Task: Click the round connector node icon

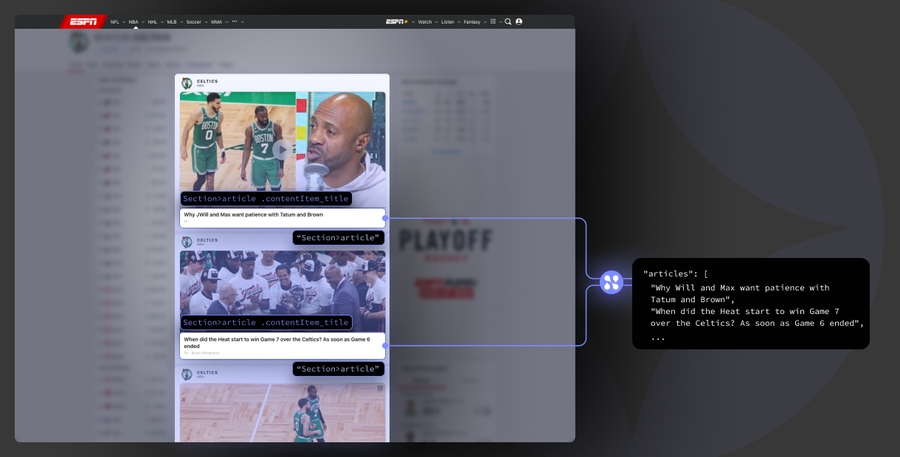Action: pos(611,282)
